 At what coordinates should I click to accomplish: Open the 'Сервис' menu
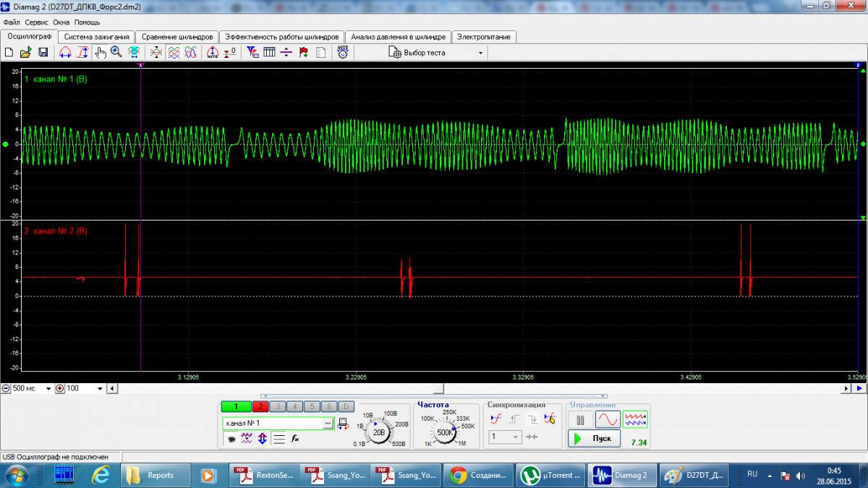pos(36,22)
